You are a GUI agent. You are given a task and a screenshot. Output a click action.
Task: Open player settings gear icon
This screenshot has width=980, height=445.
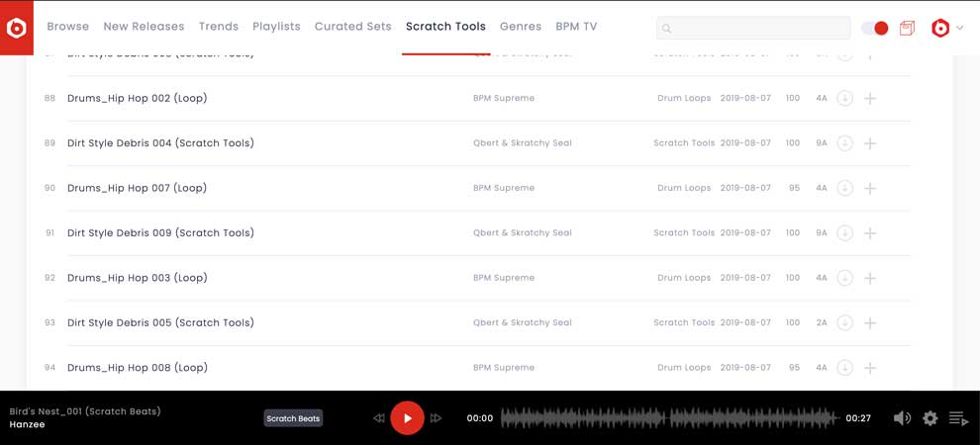(x=930, y=418)
